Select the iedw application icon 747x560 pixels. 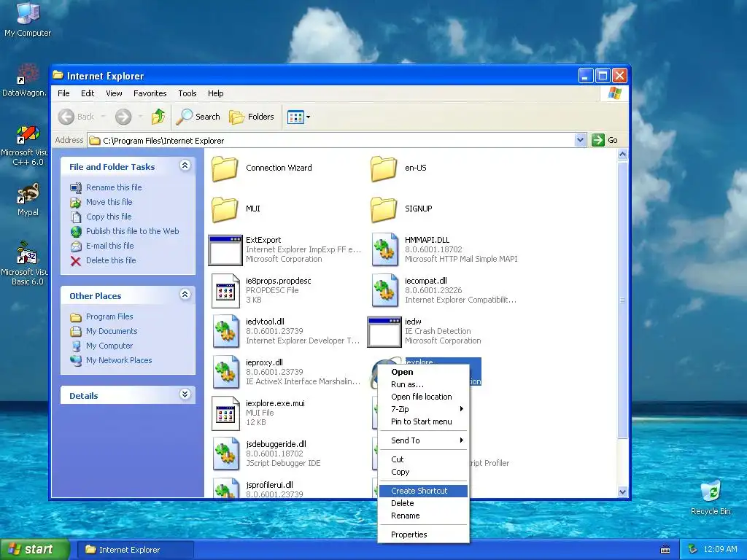tap(384, 332)
